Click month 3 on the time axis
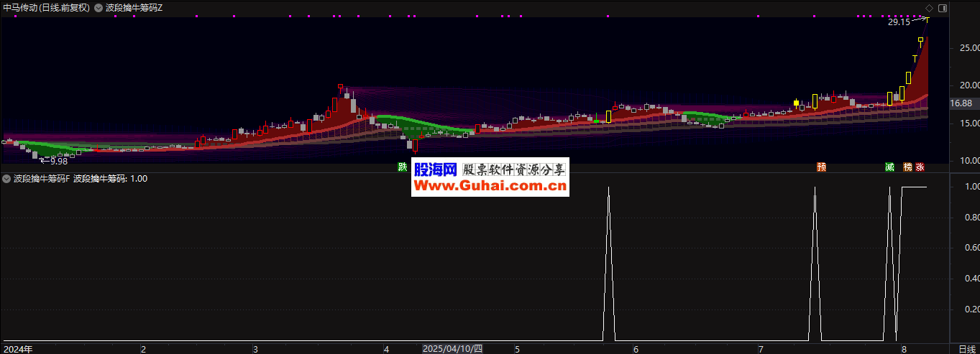 pyautogui.click(x=255, y=350)
